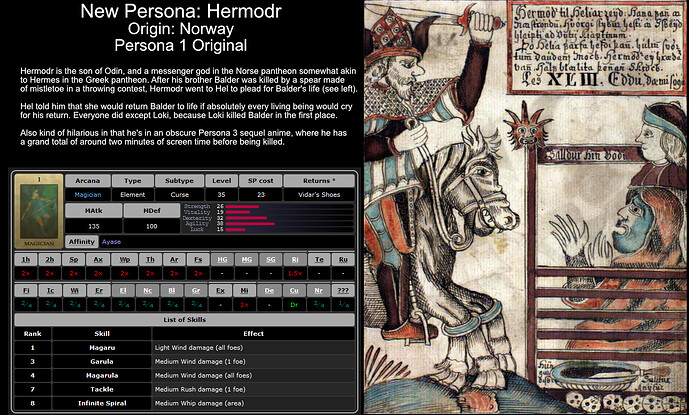This screenshot has height=415, width=689.
Task: Select the Tackle skill name
Action: 102,390
